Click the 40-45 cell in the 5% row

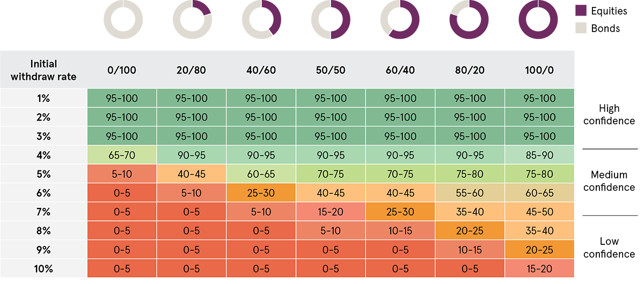tap(192, 174)
